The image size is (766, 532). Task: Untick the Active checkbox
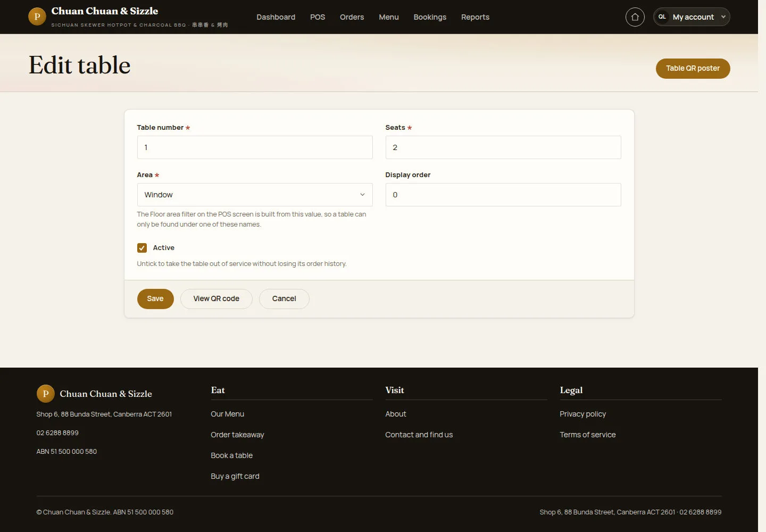(x=142, y=248)
